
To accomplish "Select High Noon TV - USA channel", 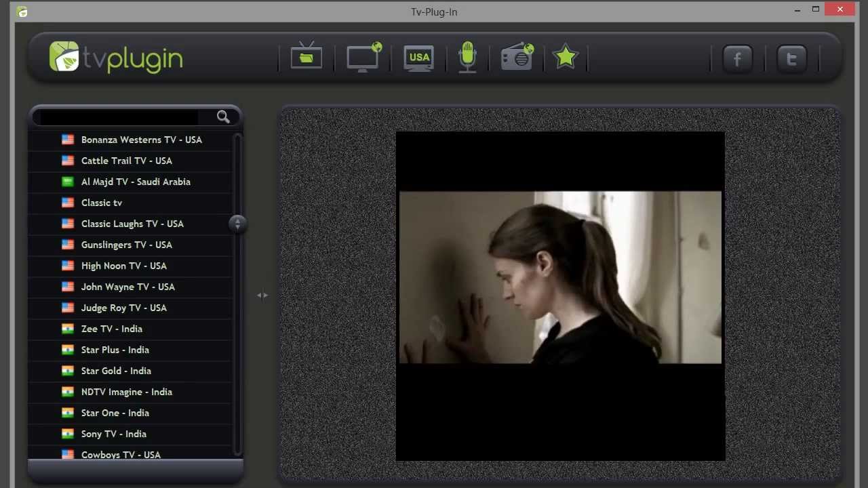I will tap(131, 266).
